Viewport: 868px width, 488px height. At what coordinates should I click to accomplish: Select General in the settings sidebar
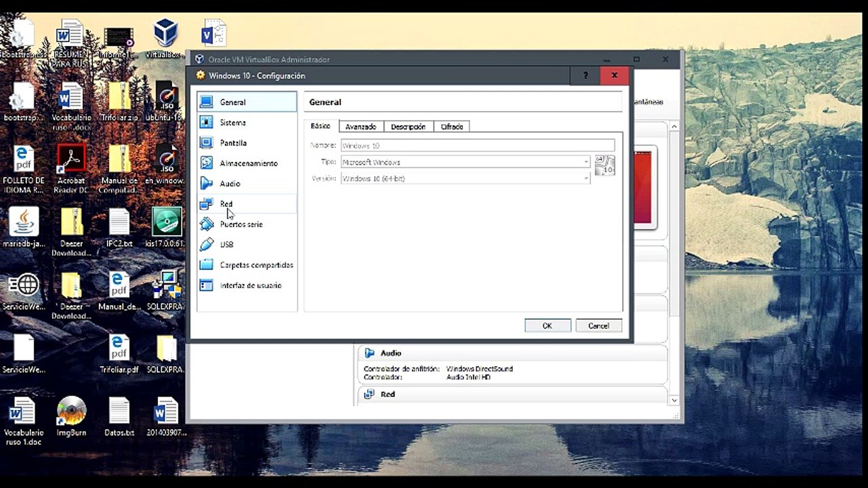[x=247, y=102]
